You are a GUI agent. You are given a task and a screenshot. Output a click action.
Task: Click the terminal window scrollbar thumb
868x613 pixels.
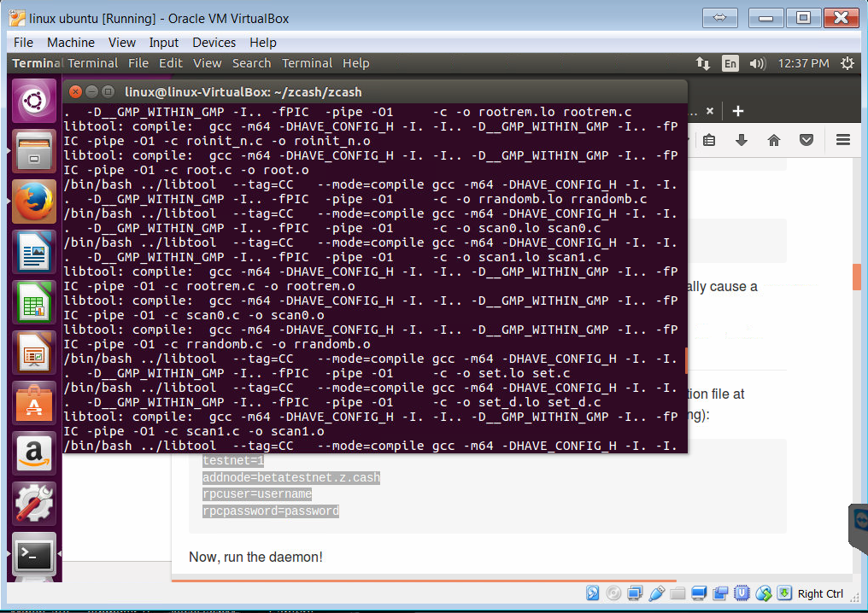[686, 361]
